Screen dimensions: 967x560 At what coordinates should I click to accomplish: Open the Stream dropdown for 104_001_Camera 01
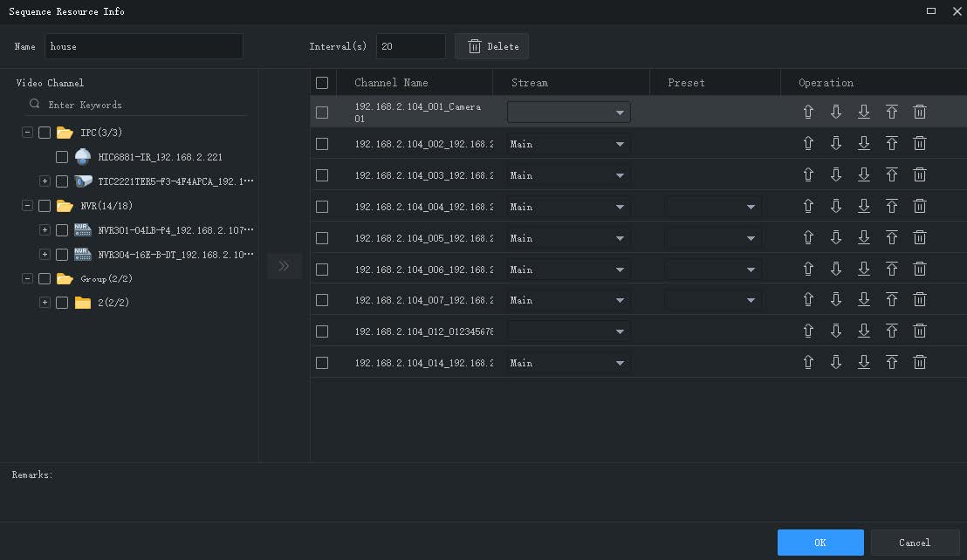569,113
